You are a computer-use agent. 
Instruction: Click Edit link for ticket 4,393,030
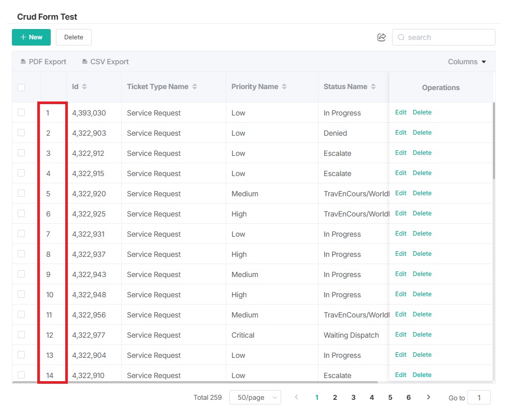point(401,112)
